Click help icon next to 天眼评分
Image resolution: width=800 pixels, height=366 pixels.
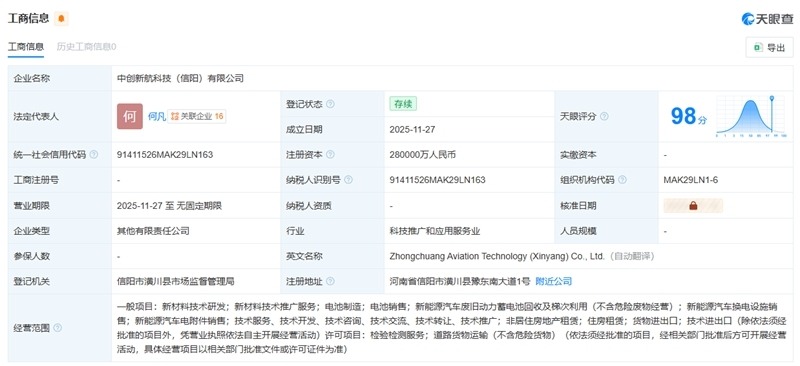pos(604,116)
